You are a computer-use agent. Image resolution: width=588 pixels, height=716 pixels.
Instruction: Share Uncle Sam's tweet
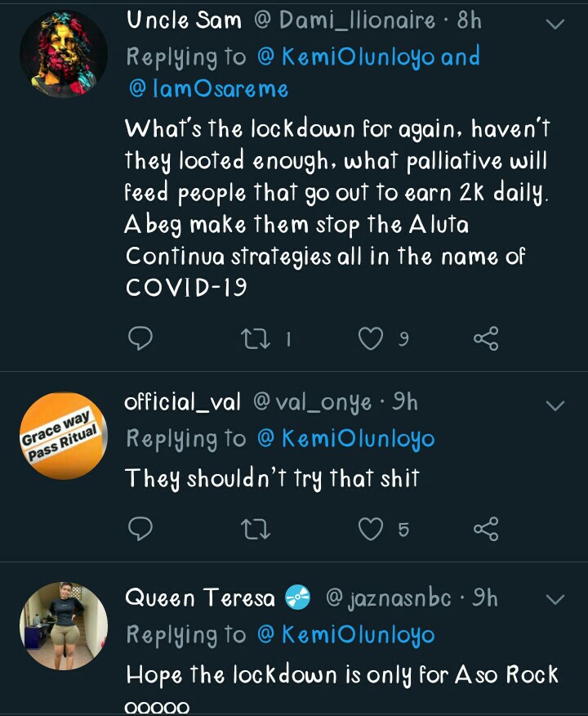(486, 338)
